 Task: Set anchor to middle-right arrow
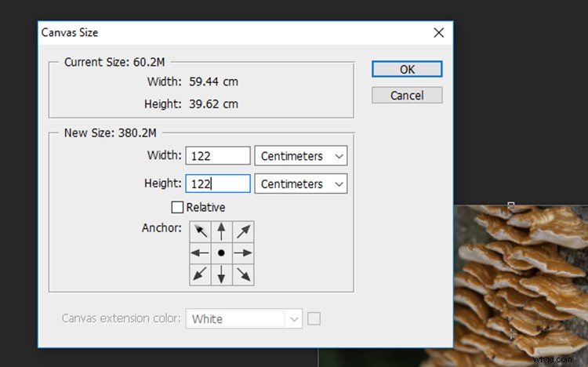pos(243,253)
